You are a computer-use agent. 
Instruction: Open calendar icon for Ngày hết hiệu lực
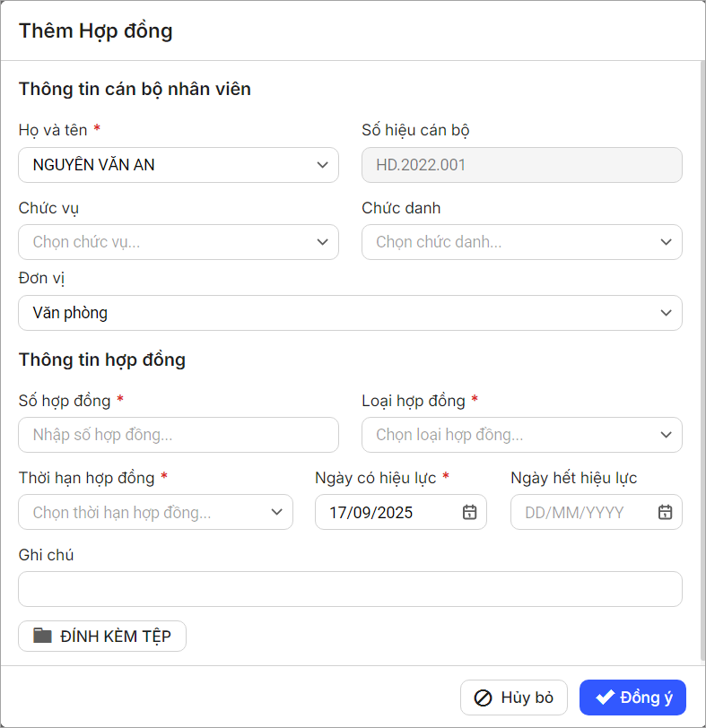[x=665, y=513]
